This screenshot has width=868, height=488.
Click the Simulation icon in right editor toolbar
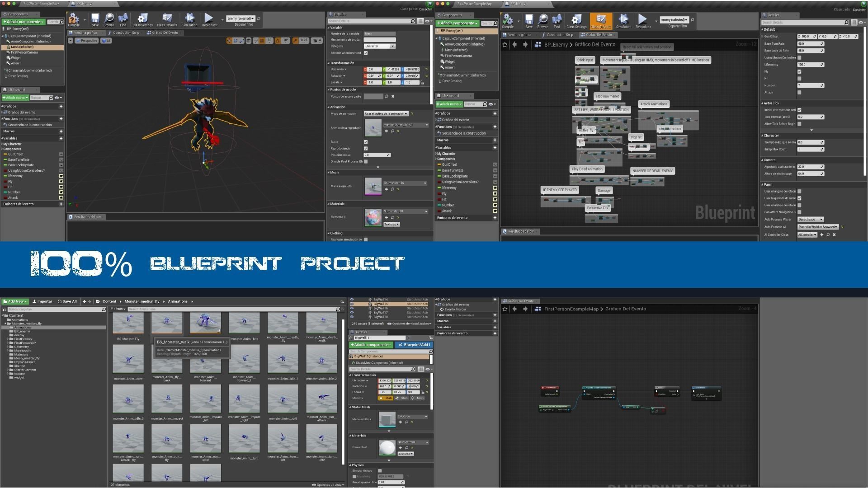click(x=623, y=20)
